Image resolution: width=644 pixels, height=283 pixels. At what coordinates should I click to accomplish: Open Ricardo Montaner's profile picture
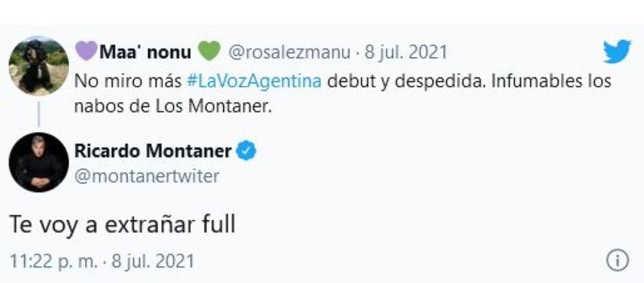click(39, 162)
